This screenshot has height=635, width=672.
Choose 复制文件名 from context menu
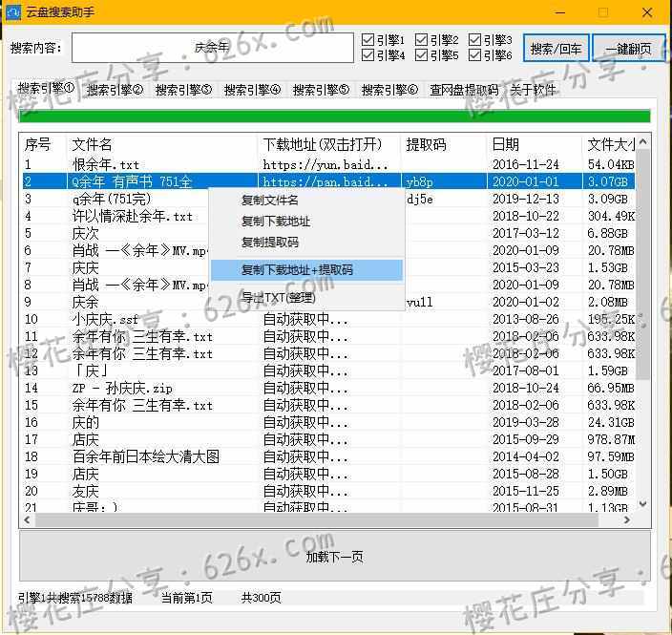[306, 201]
